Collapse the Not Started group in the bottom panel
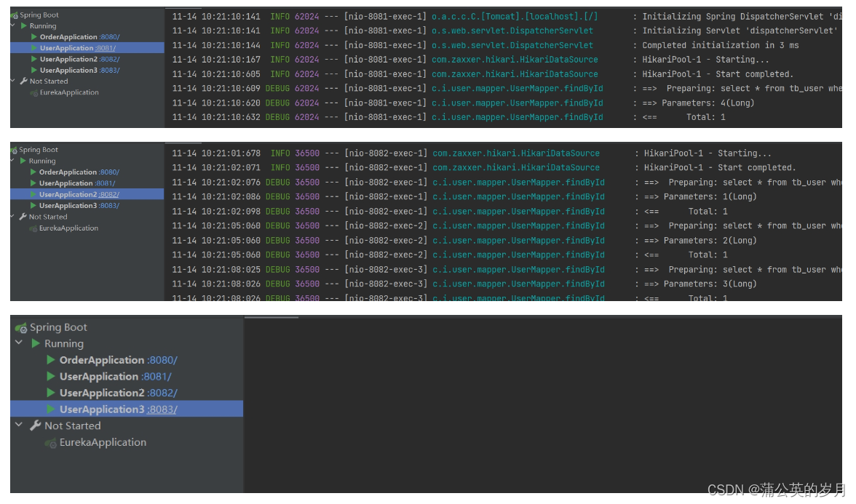The width and height of the screenshot is (856, 504). click(x=19, y=425)
